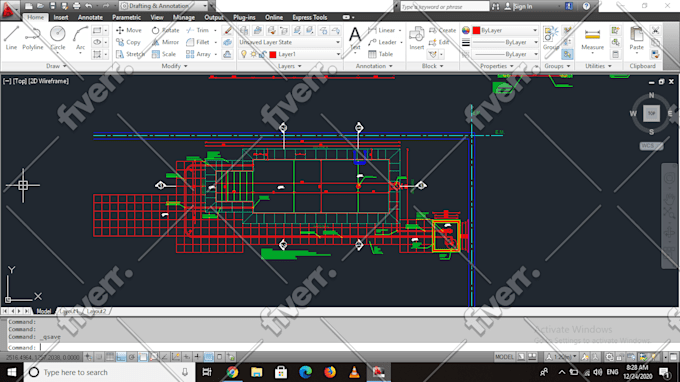Insert a Table object
Viewport: 680px width, 382px height.
click(x=380, y=54)
